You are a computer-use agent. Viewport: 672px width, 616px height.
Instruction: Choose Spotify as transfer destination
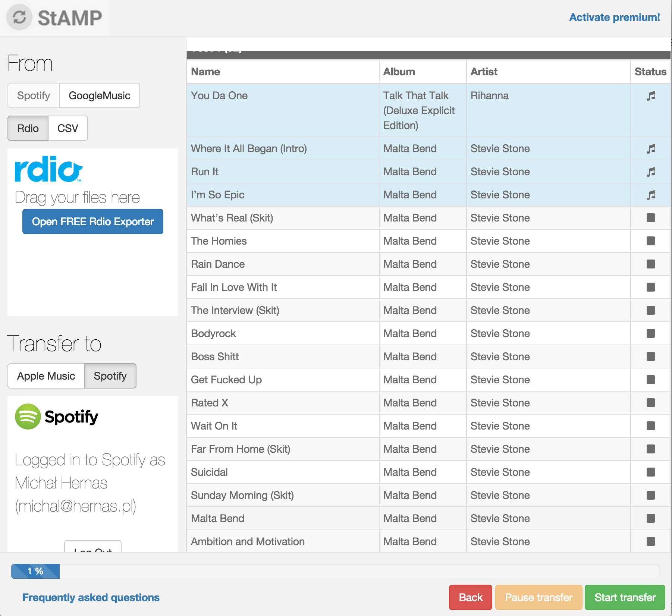[x=110, y=376]
